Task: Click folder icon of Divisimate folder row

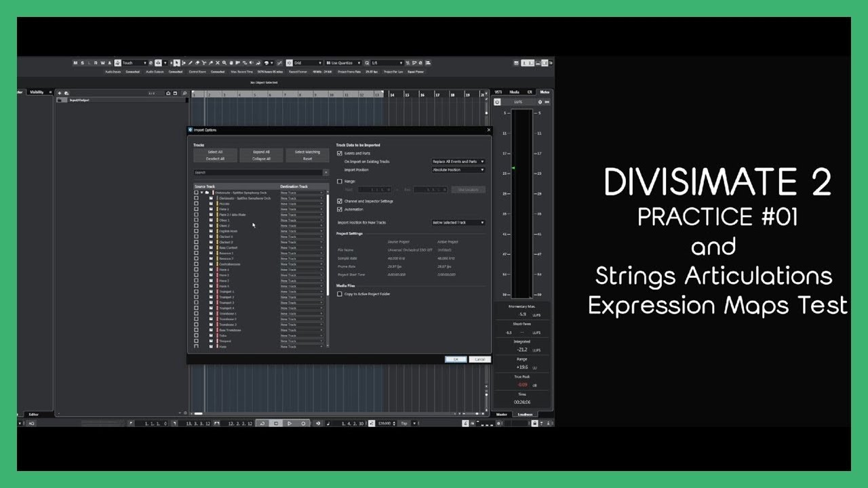Action: 208,192
